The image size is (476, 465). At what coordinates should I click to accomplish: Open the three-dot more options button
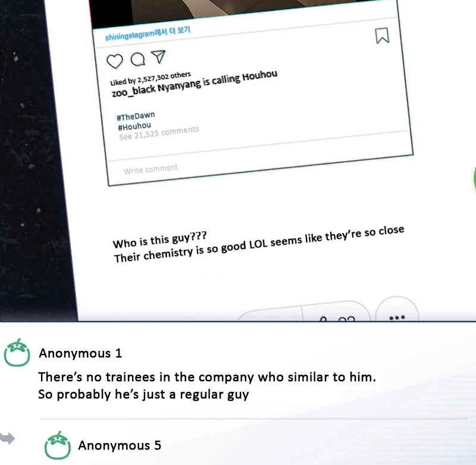[397, 309]
